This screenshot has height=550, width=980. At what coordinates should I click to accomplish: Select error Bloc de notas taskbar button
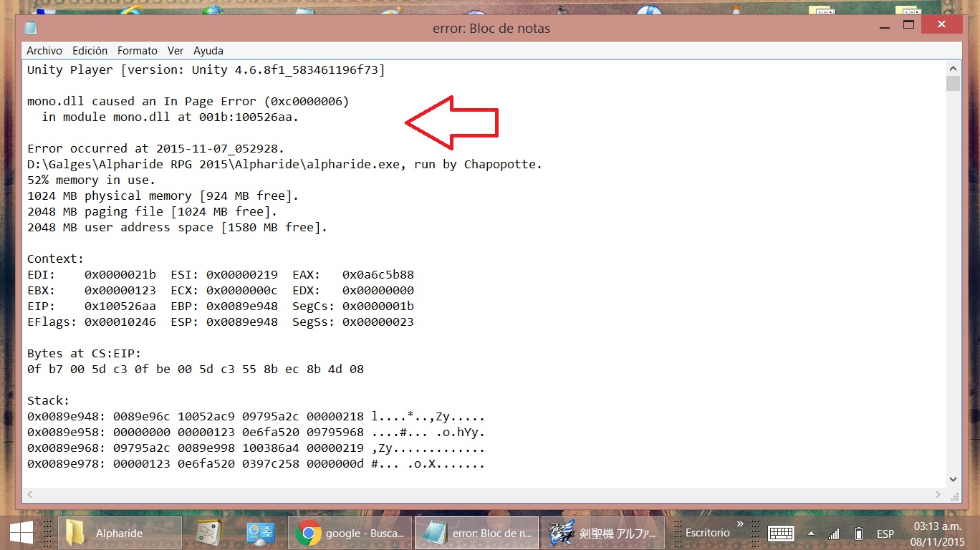pos(477,534)
